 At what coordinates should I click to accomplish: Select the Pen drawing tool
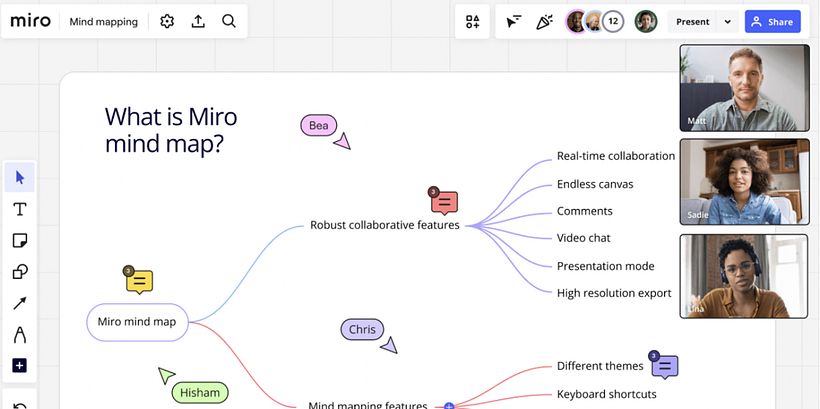coord(20,335)
